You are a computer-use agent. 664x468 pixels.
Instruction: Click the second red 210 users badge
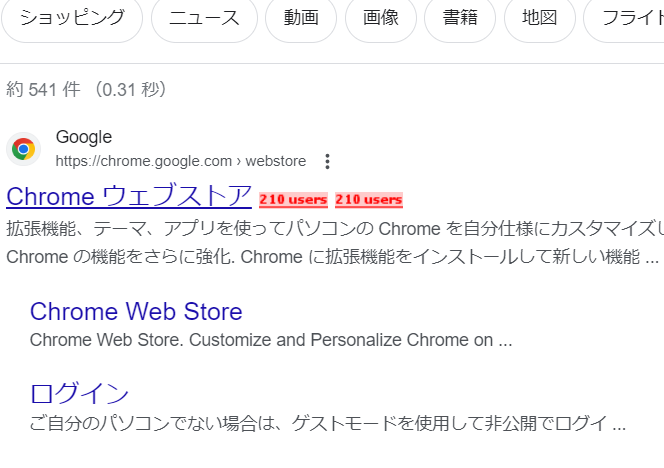coord(369,200)
